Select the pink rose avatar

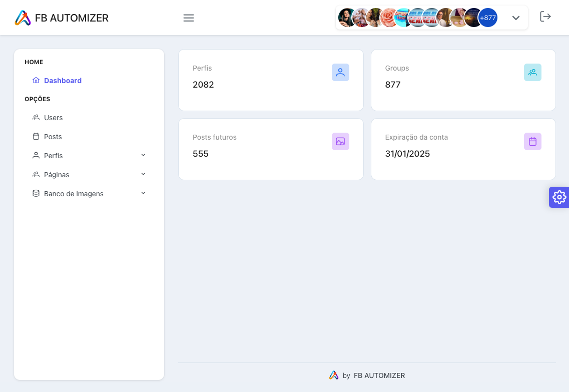(x=389, y=18)
